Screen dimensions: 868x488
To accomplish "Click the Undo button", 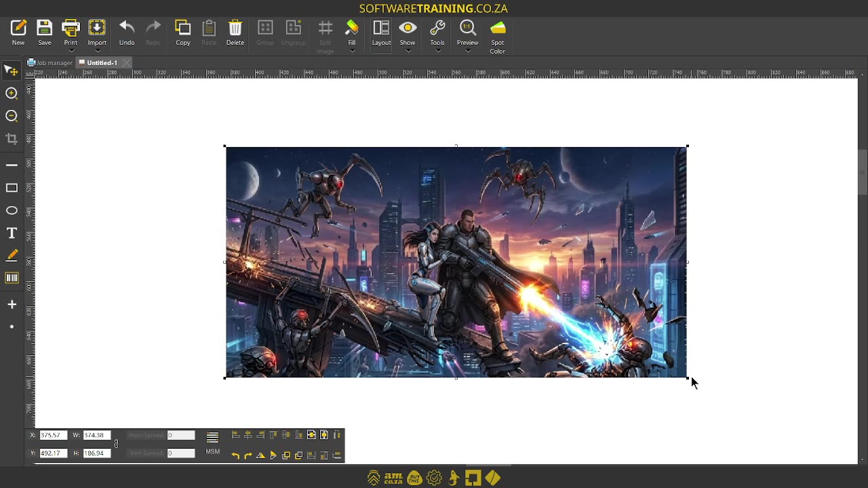I will (127, 33).
